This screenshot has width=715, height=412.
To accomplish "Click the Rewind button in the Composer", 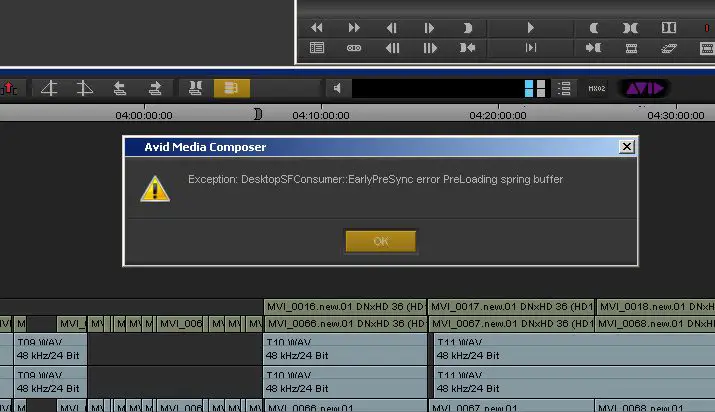I will pyautogui.click(x=316, y=28).
